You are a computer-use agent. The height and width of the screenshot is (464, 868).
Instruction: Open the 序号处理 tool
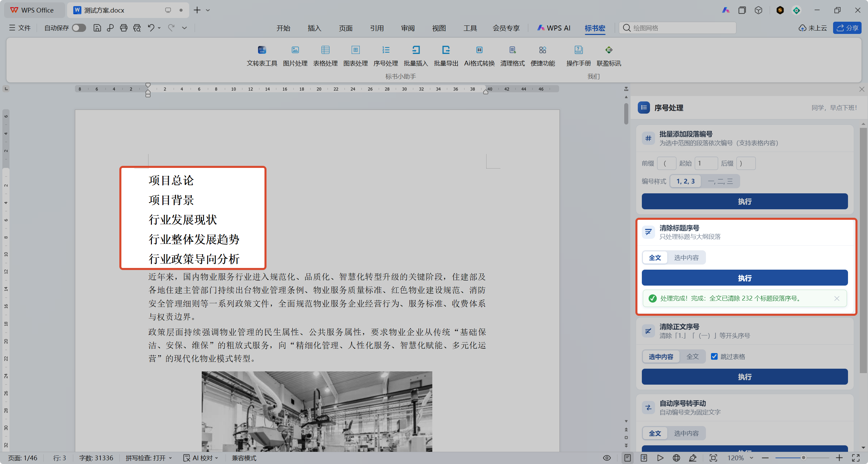tap(386, 56)
